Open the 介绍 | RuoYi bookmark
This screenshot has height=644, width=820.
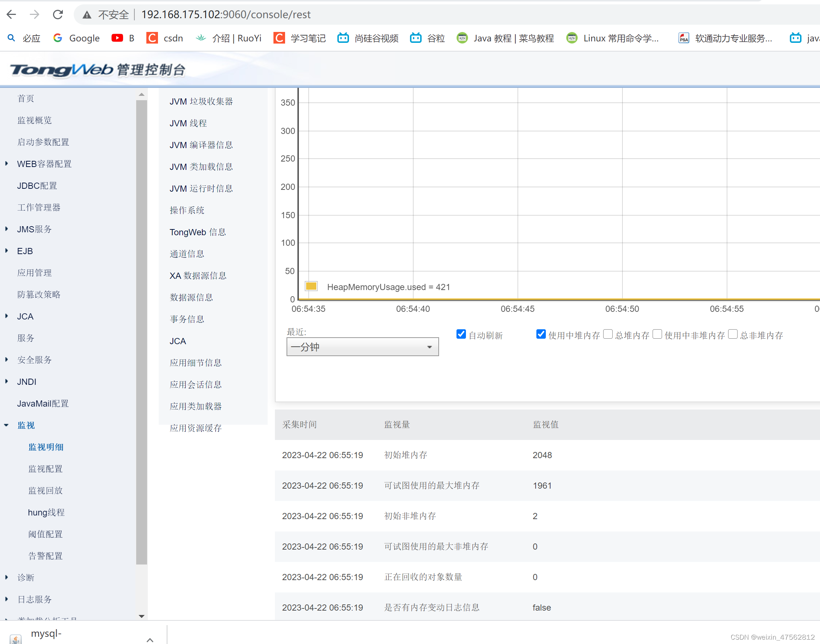(228, 38)
